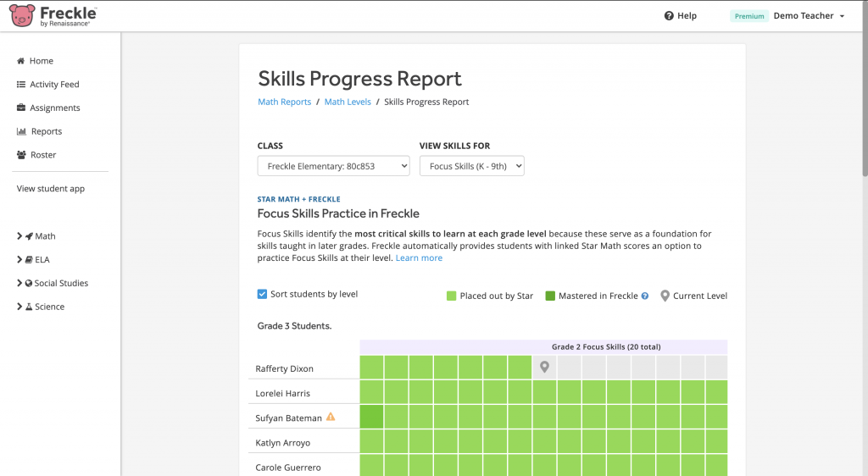Click View student app
The height and width of the screenshot is (476, 868).
(50, 189)
